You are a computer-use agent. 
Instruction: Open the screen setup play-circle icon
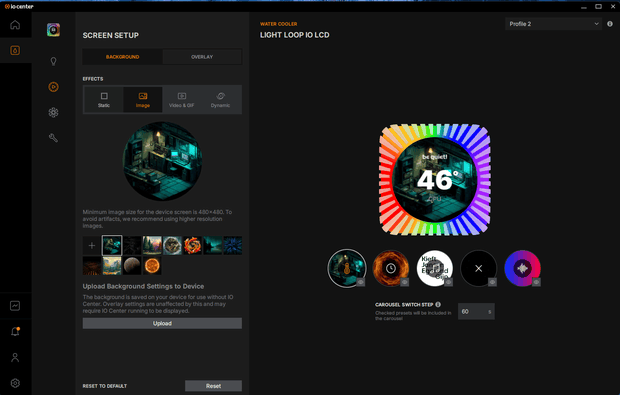53,87
